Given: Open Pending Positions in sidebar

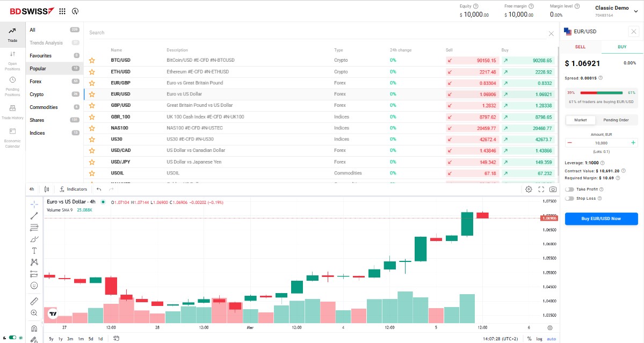Looking at the screenshot, I should [x=13, y=86].
